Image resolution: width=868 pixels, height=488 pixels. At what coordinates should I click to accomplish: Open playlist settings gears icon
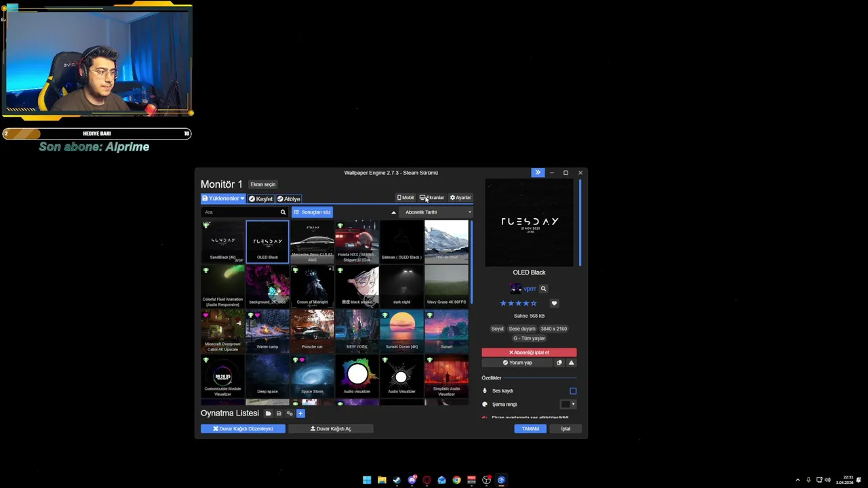coord(290,413)
